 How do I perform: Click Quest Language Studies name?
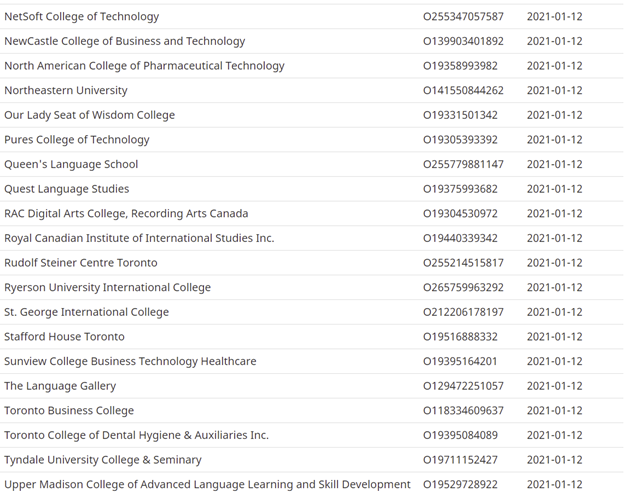67,189
